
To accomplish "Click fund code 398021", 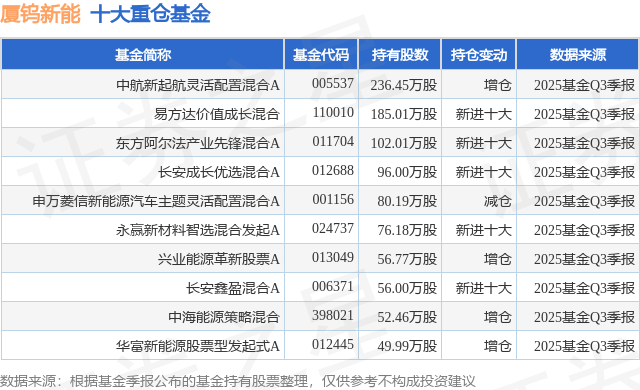I will coord(333,315).
